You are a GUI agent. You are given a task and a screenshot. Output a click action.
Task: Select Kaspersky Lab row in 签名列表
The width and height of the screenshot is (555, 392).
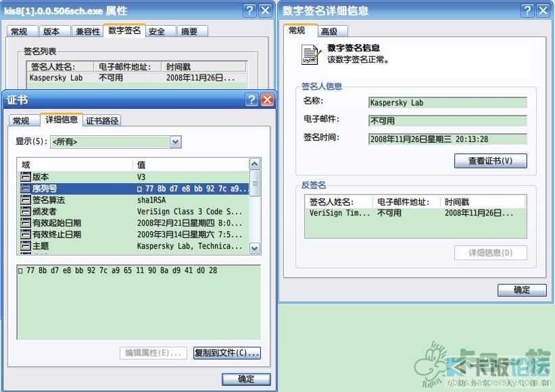tap(137, 78)
